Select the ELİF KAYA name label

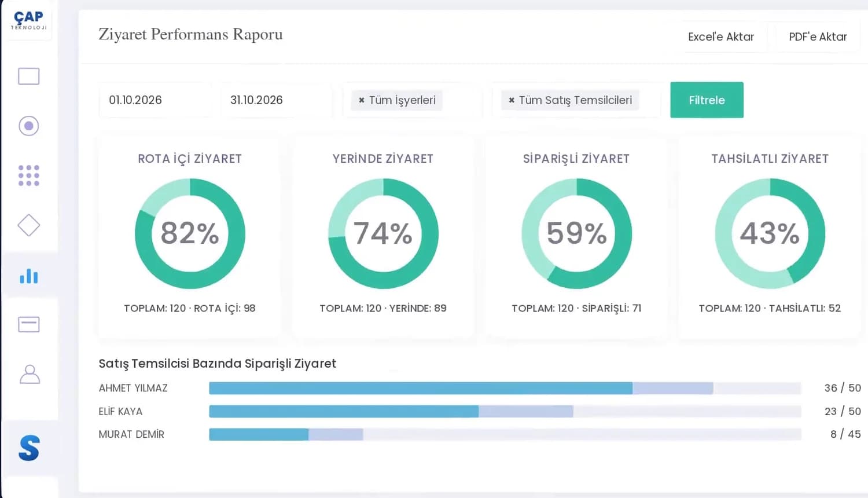point(120,411)
